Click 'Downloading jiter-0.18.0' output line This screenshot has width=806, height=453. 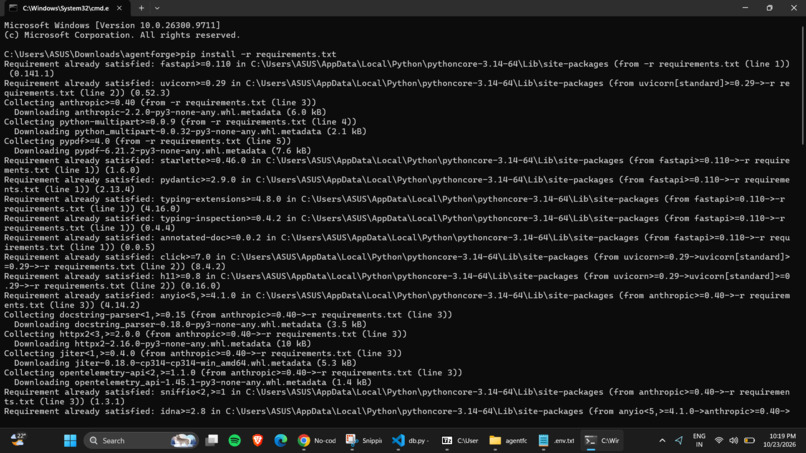click(185, 363)
